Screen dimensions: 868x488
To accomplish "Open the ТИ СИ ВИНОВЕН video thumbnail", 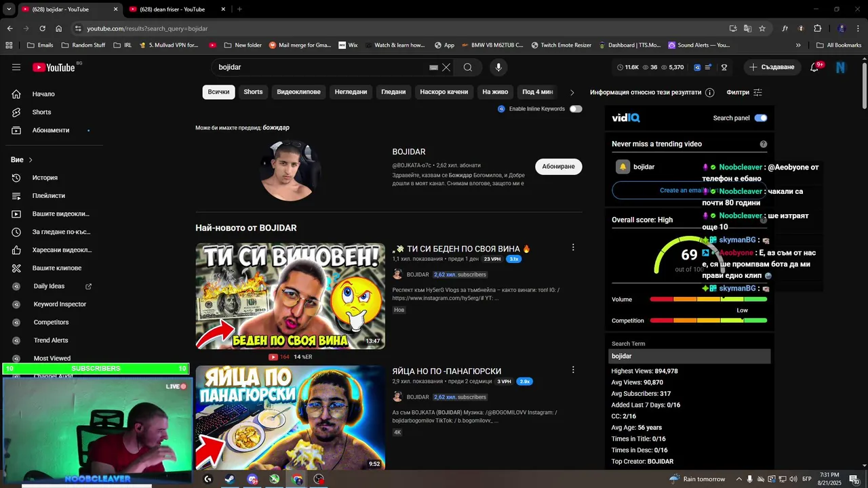I will point(290,296).
